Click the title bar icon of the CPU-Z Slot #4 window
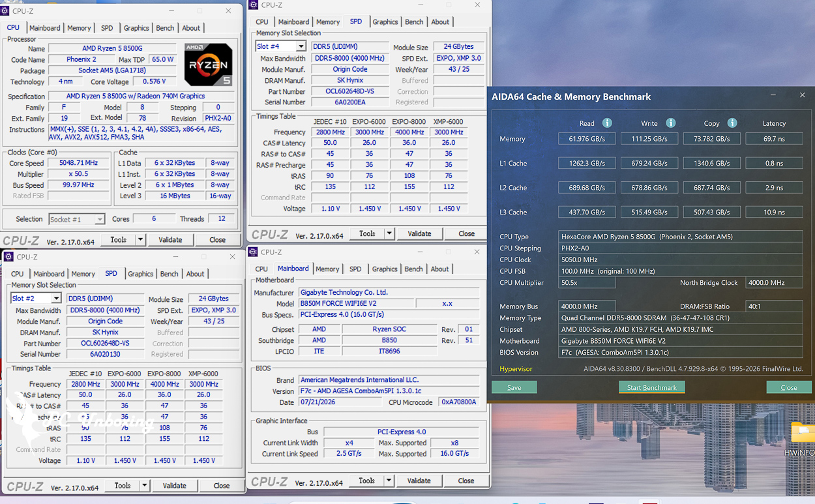Screen dimensions: 815x504 click(254, 5)
